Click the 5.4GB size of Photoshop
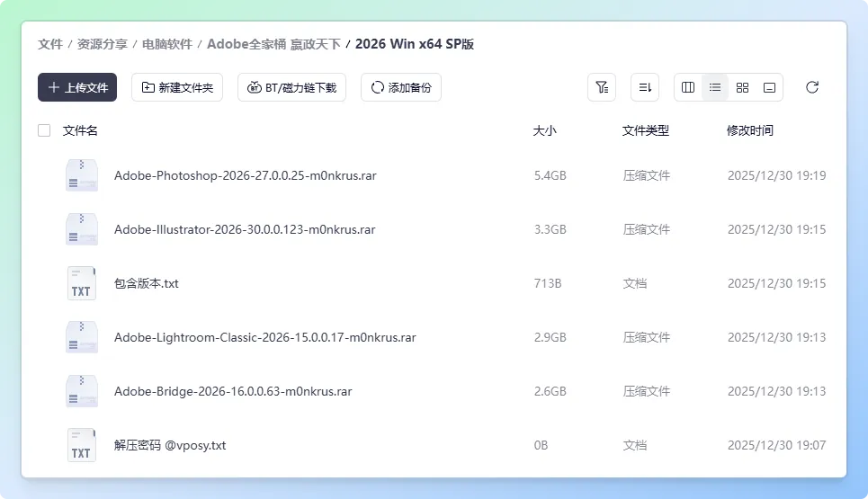 coord(550,175)
